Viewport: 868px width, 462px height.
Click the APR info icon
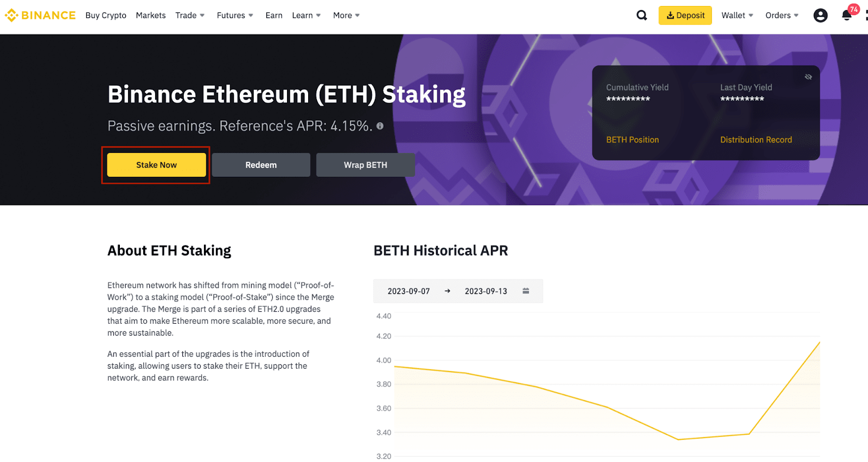tap(380, 126)
